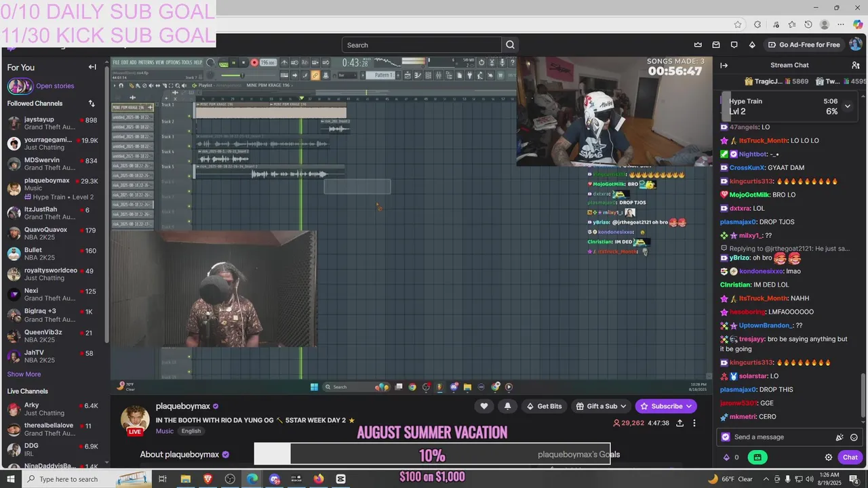
Task: Click Go Ad-Free for Free button
Action: tap(804, 45)
